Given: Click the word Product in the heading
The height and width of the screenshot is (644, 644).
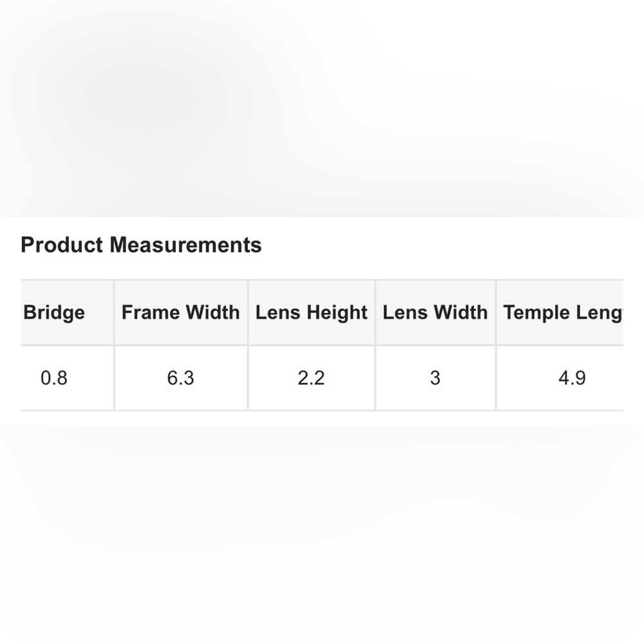Looking at the screenshot, I should click(x=62, y=245).
